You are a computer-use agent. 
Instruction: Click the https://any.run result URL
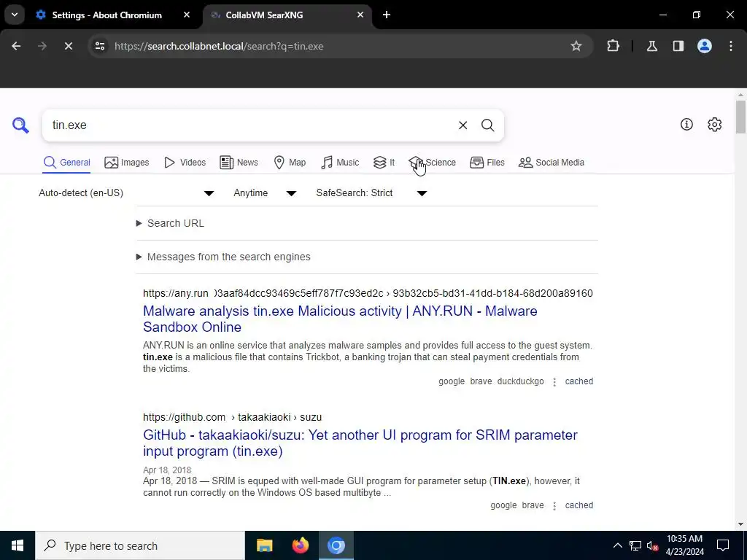[368, 293]
